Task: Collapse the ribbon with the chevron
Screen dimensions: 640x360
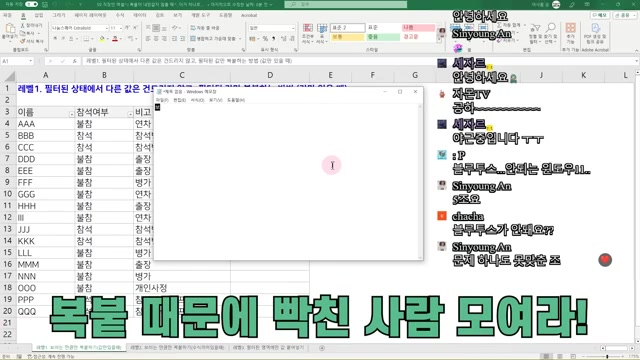Action: (636, 50)
